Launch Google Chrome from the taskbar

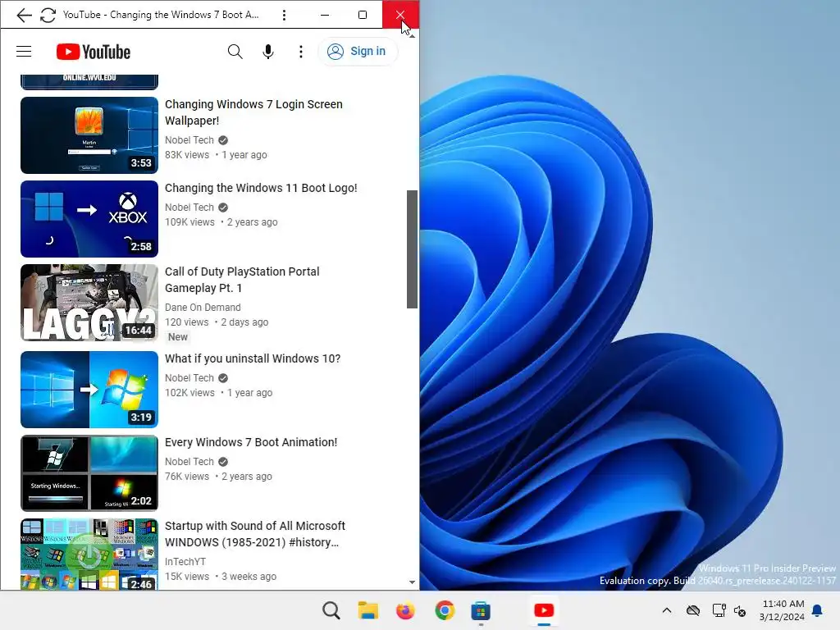[445, 610]
